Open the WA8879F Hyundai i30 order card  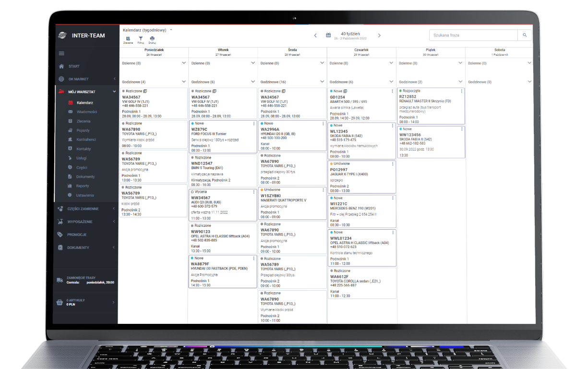(222, 271)
